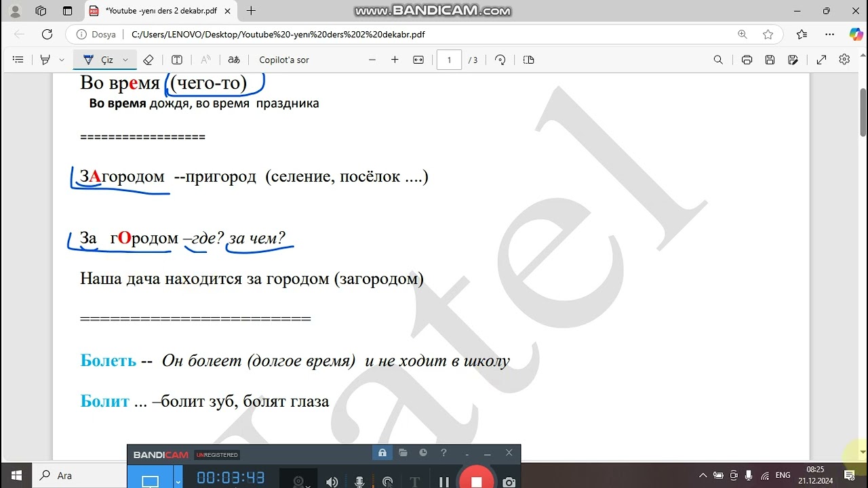Screen dimensions: 868x488
Task: Switch ENG input language
Action: coord(783,475)
